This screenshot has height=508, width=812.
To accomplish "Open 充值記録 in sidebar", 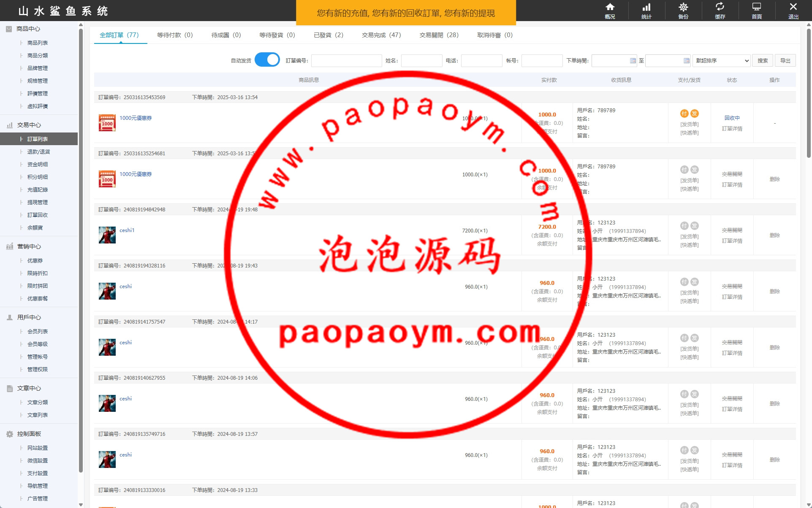I will point(38,190).
